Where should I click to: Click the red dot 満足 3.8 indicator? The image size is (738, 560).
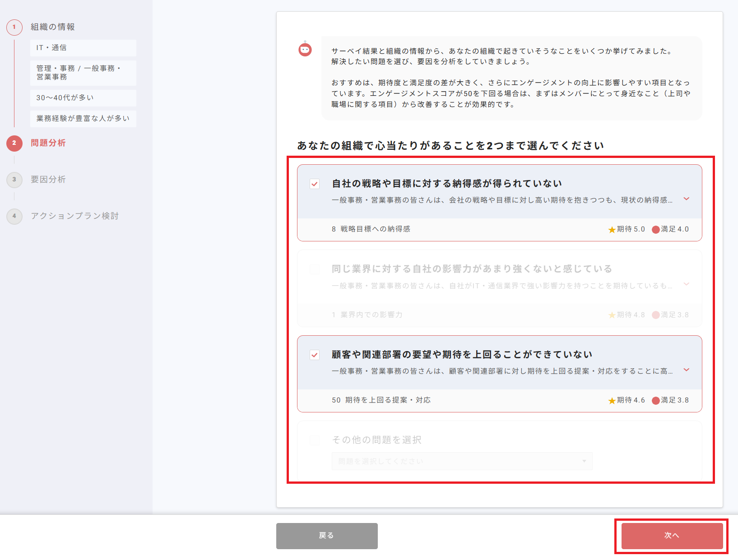[655, 401]
